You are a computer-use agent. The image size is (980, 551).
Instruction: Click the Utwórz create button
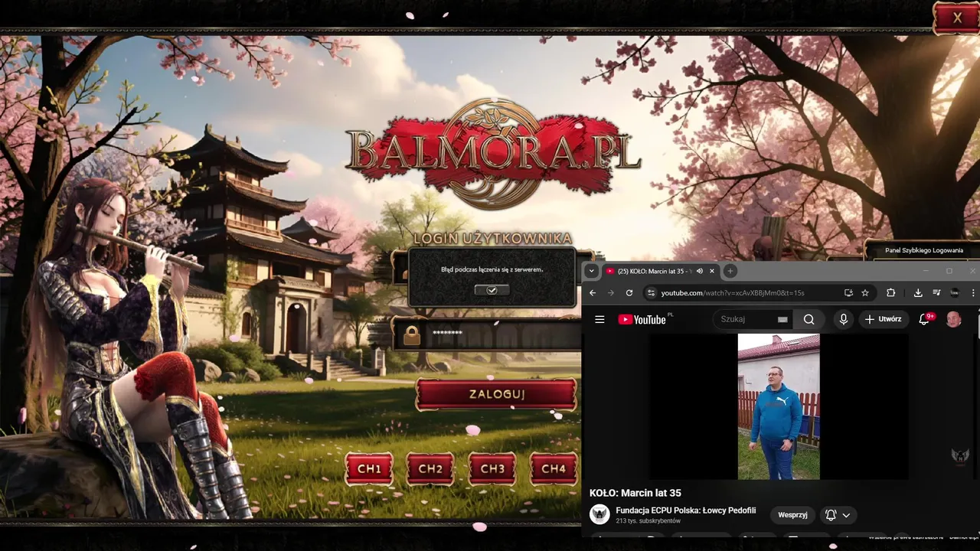tap(884, 319)
